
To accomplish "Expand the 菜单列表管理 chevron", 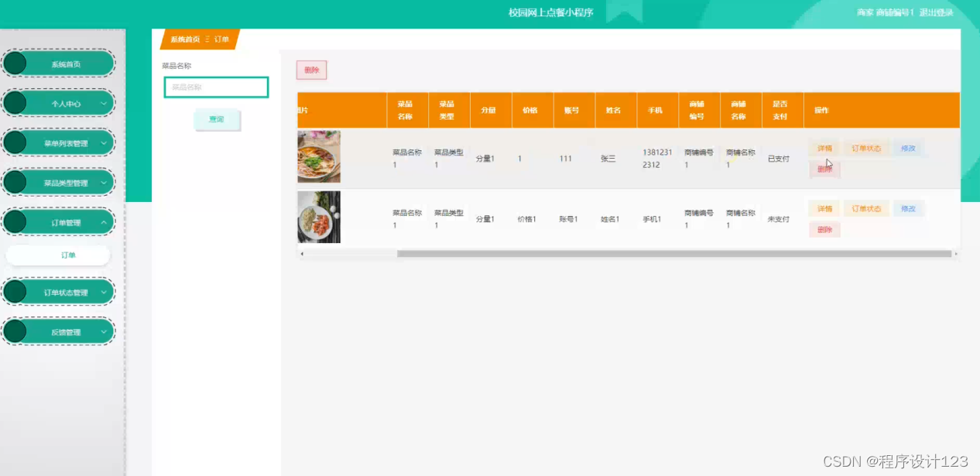I will tap(104, 142).
